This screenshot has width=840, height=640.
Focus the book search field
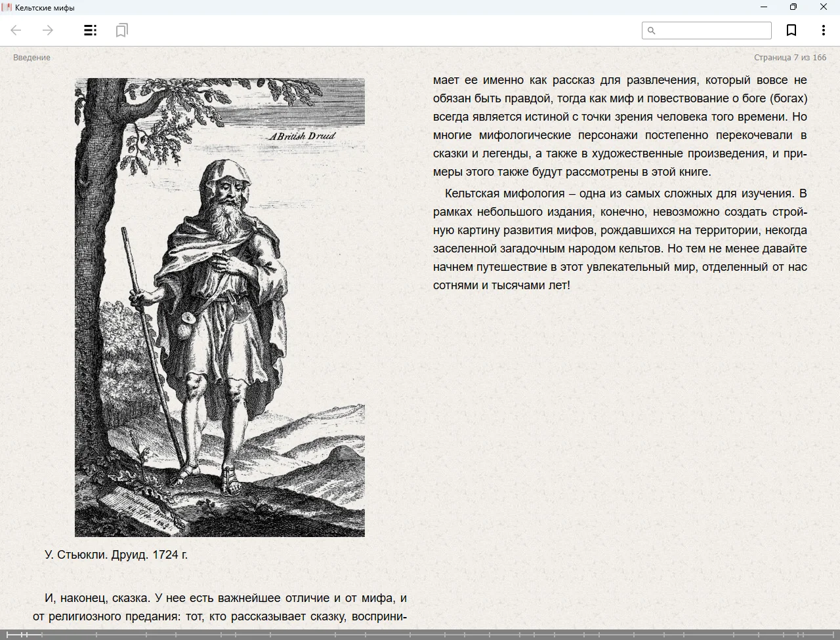coord(712,30)
